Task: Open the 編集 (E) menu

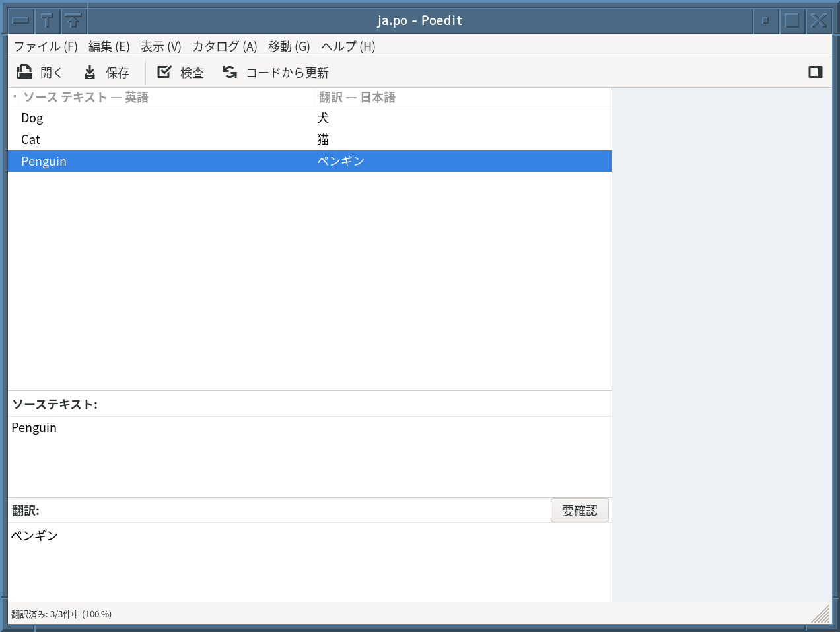Action: pyautogui.click(x=109, y=46)
